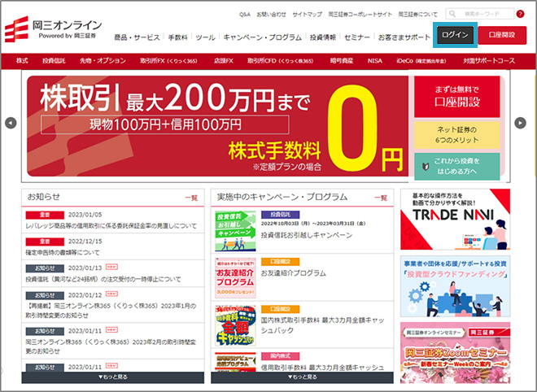Click これから投資をはじめる方へ button
Screen dimensions: 537x392
pos(457,167)
